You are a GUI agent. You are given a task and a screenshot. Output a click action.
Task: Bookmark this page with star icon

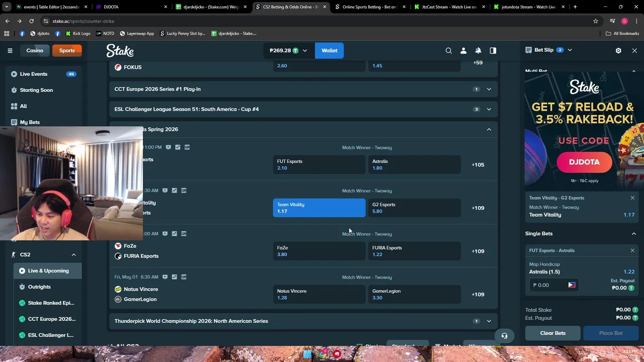tap(596, 21)
